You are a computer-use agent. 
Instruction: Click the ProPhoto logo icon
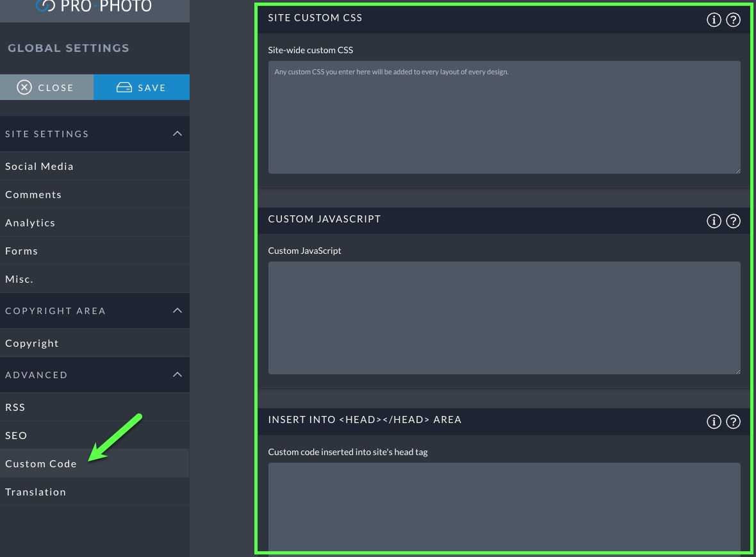click(x=45, y=5)
